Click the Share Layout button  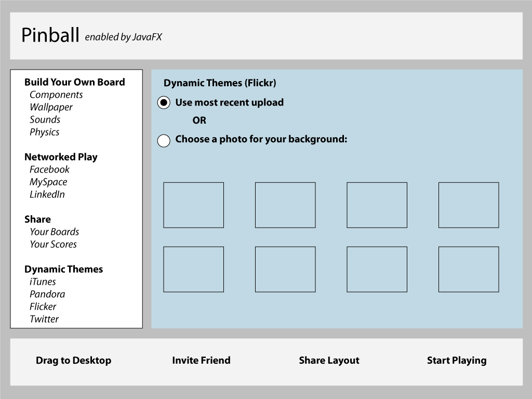329,361
